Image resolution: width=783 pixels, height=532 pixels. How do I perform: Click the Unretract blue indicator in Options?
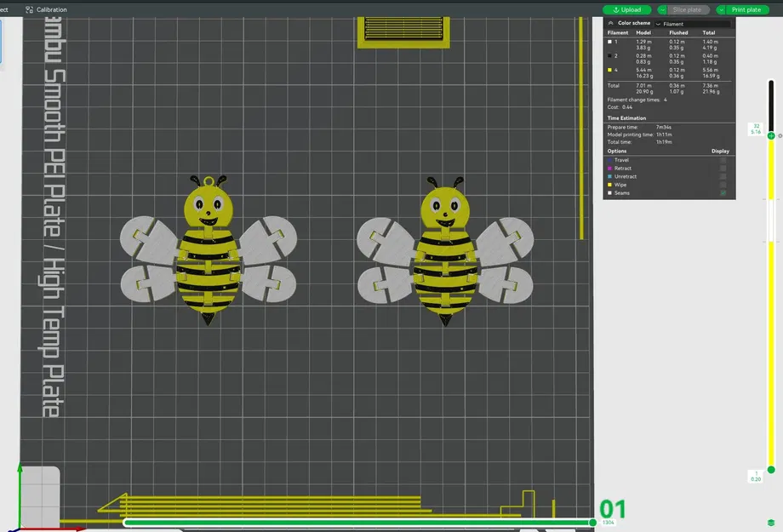609,176
